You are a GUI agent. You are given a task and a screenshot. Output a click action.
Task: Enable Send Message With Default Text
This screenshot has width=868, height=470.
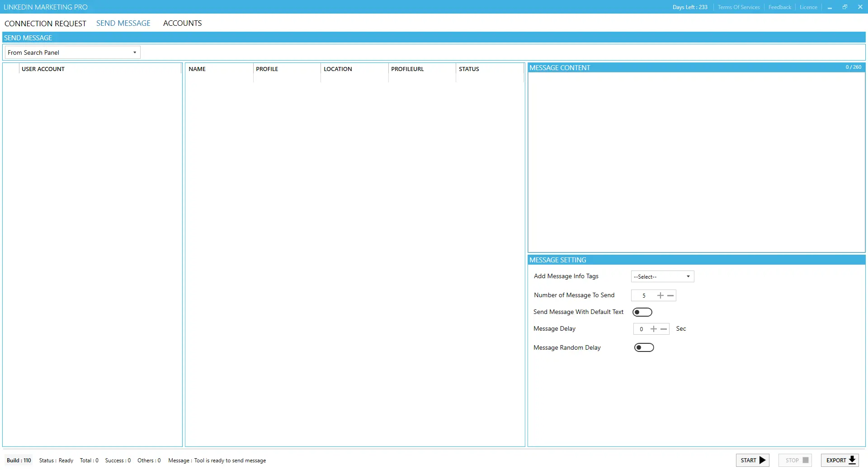(x=642, y=312)
